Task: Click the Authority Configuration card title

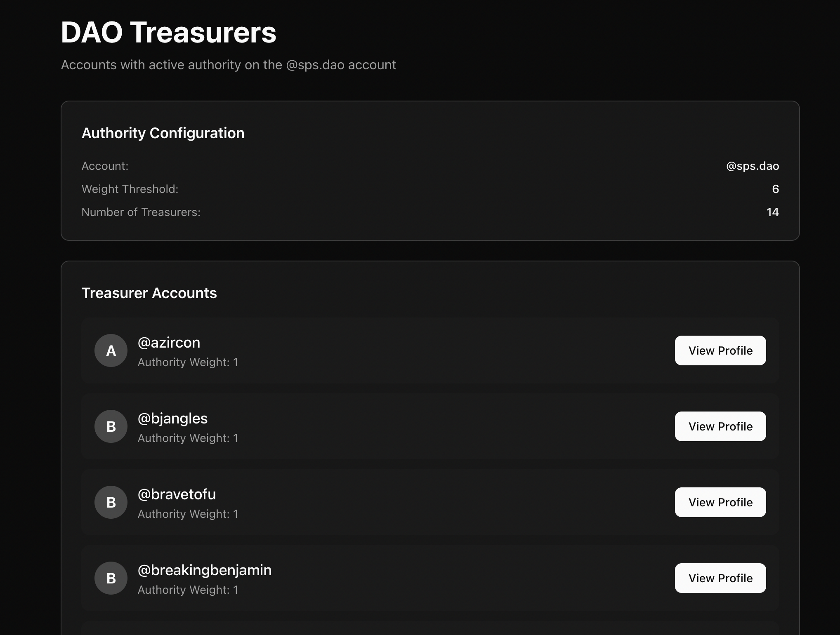Action: tap(163, 133)
